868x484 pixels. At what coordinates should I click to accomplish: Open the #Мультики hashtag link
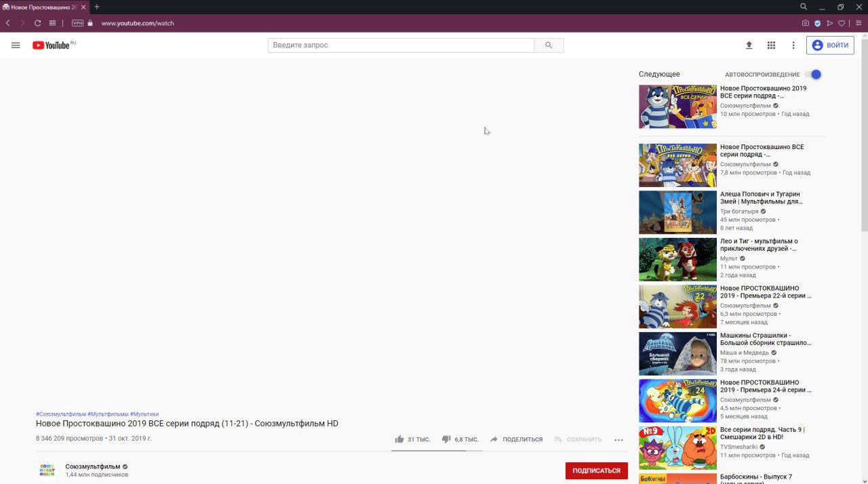(144, 414)
